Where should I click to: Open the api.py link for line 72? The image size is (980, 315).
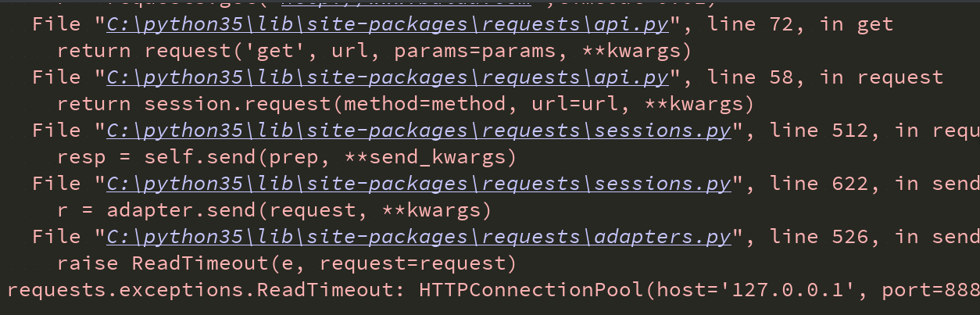[387, 24]
